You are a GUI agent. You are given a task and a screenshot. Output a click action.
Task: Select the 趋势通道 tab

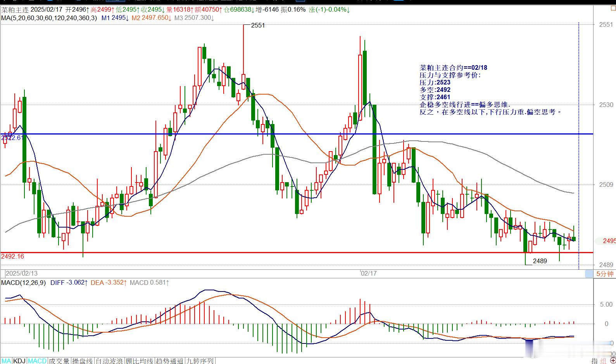pyautogui.click(x=169, y=361)
